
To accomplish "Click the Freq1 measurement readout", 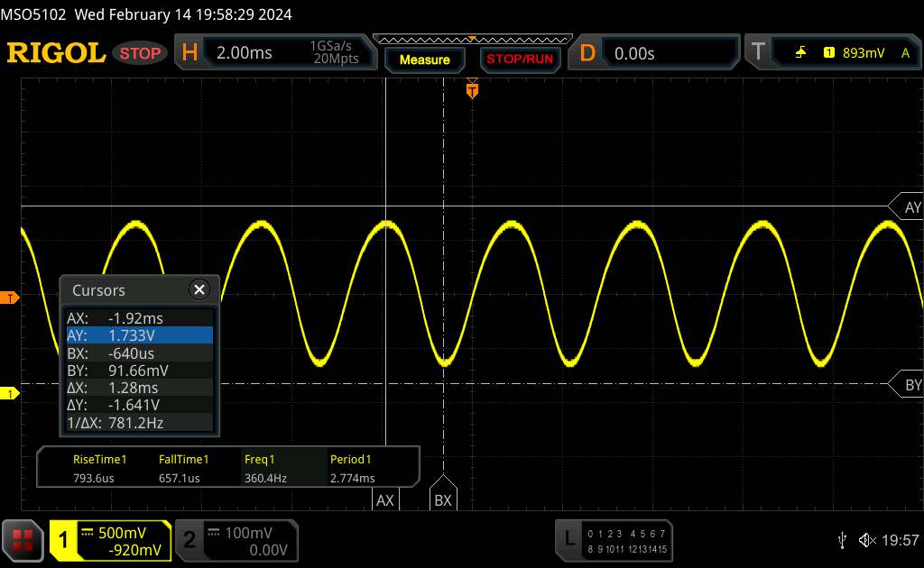I will tap(264, 469).
